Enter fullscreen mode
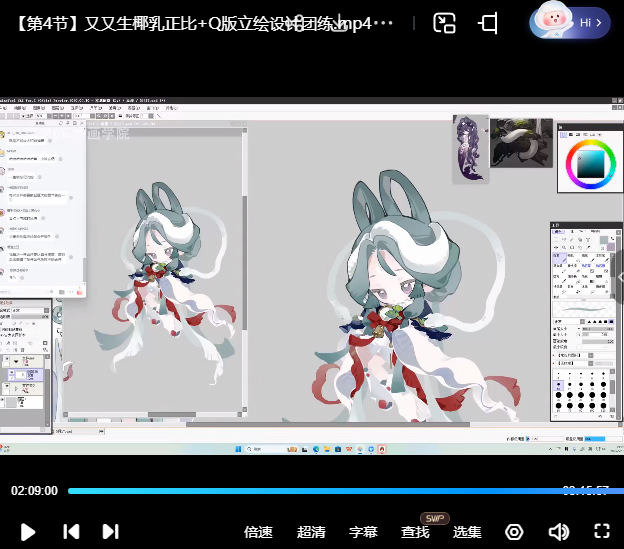 click(x=602, y=532)
